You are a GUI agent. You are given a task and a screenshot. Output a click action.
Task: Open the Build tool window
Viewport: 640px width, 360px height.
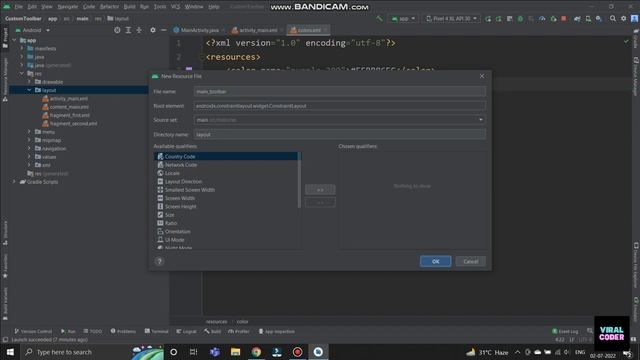click(x=213, y=331)
